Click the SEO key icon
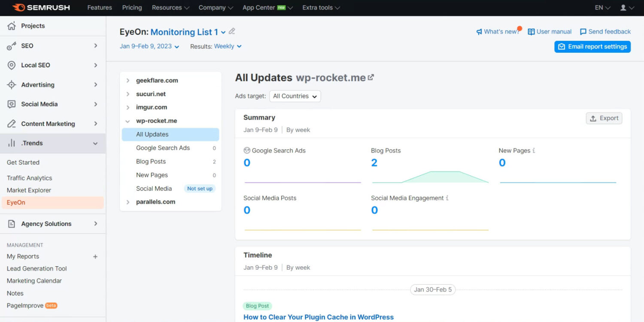This screenshot has height=322, width=644. [12, 46]
